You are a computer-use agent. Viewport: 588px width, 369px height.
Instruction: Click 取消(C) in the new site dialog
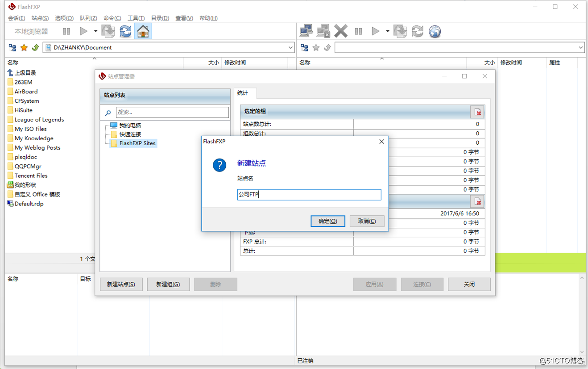coord(367,221)
